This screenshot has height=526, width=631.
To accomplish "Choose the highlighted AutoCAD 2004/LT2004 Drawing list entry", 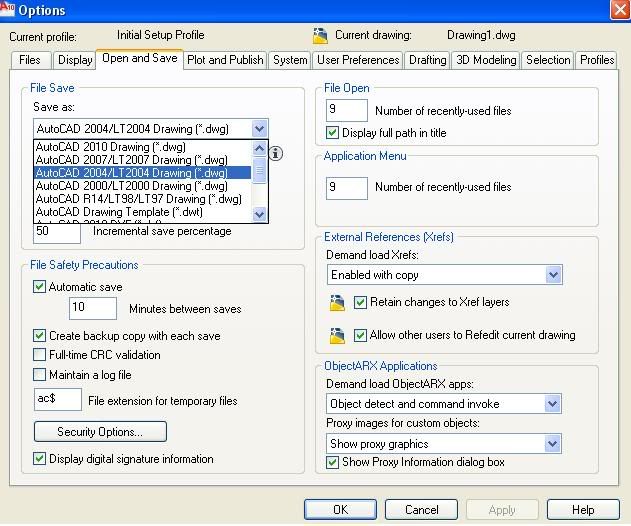I will point(143,173).
